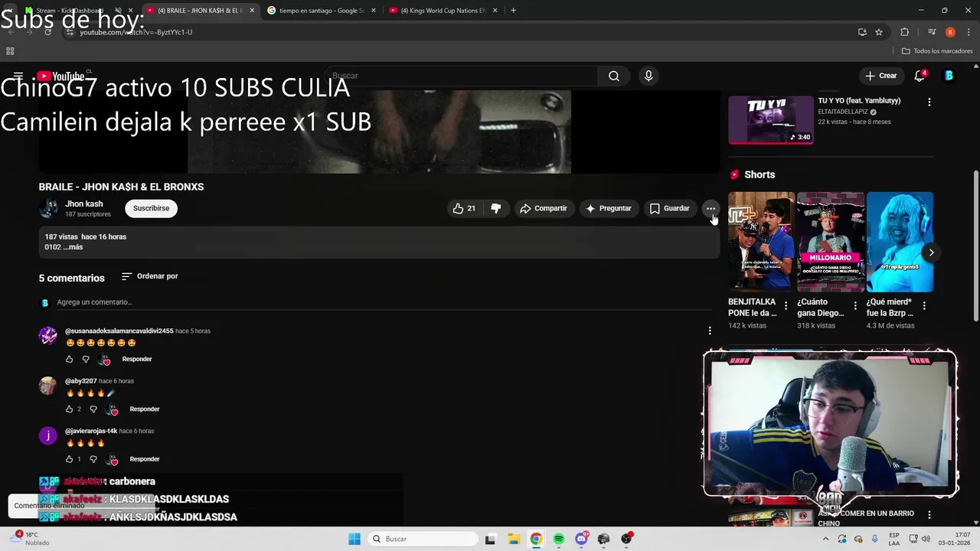
Task: Open the Qué mierd* fue la Bzrp short
Action: [x=900, y=242]
